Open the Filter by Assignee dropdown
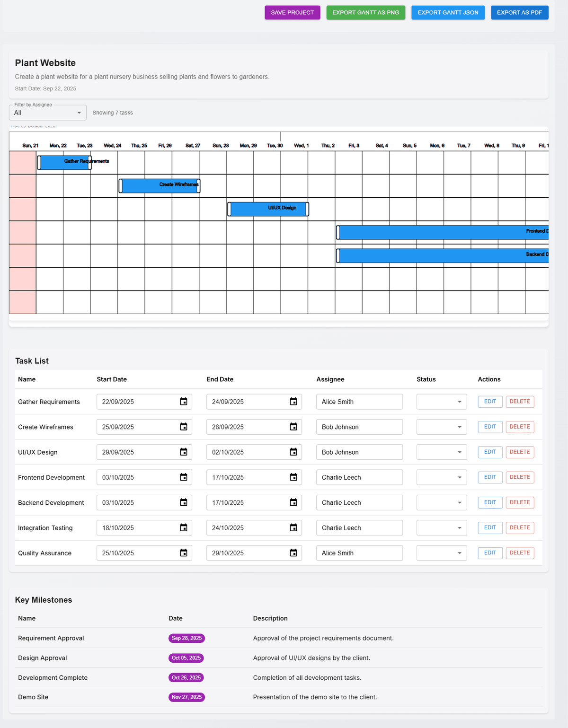 pos(47,113)
